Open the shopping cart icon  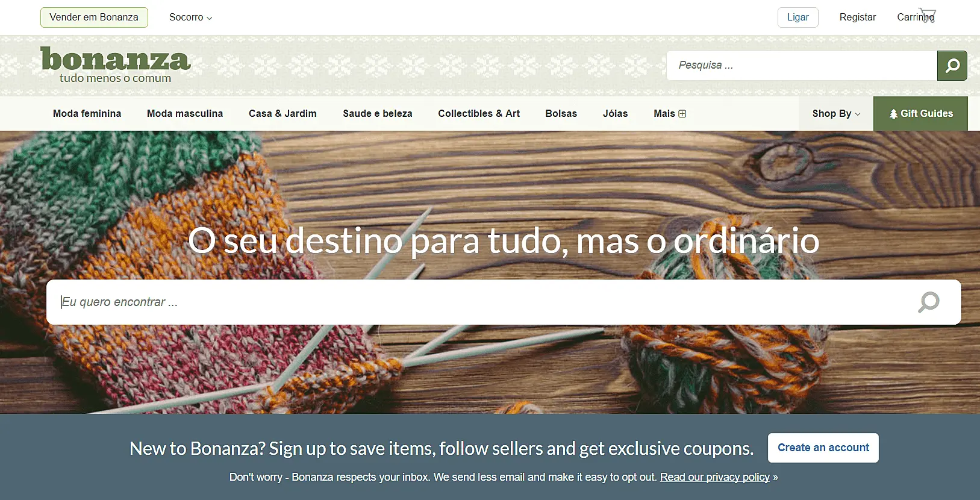tap(928, 16)
